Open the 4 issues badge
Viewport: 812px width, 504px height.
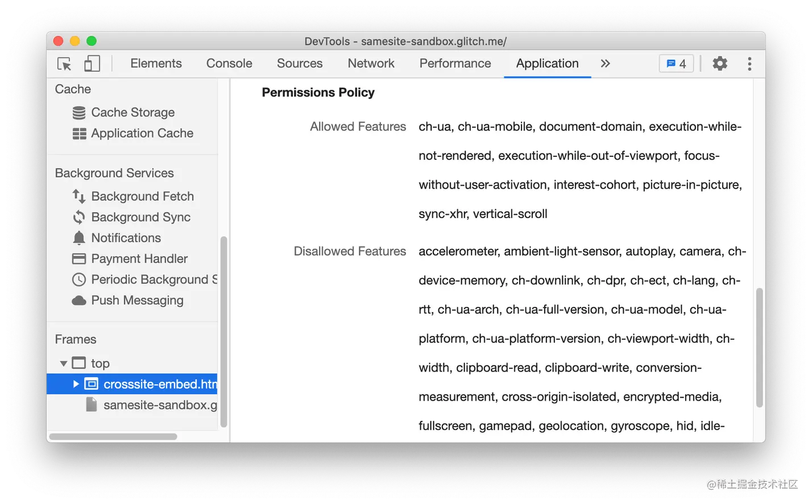[x=676, y=64]
